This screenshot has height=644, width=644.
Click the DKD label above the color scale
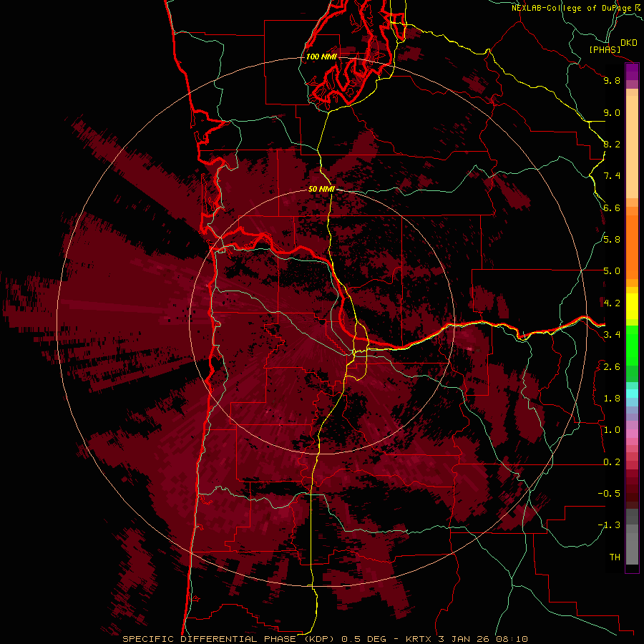click(x=629, y=42)
